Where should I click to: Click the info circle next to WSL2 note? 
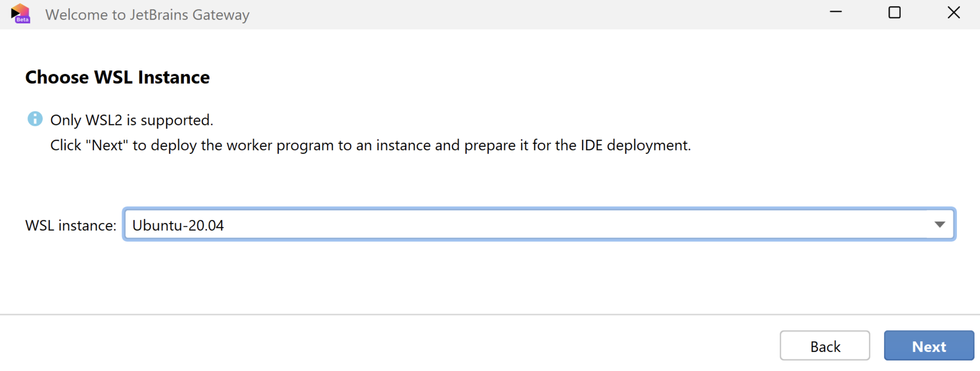click(35, 119)
